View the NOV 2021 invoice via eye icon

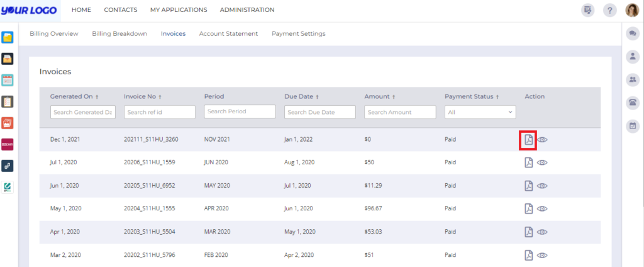[x=542, y=140]
